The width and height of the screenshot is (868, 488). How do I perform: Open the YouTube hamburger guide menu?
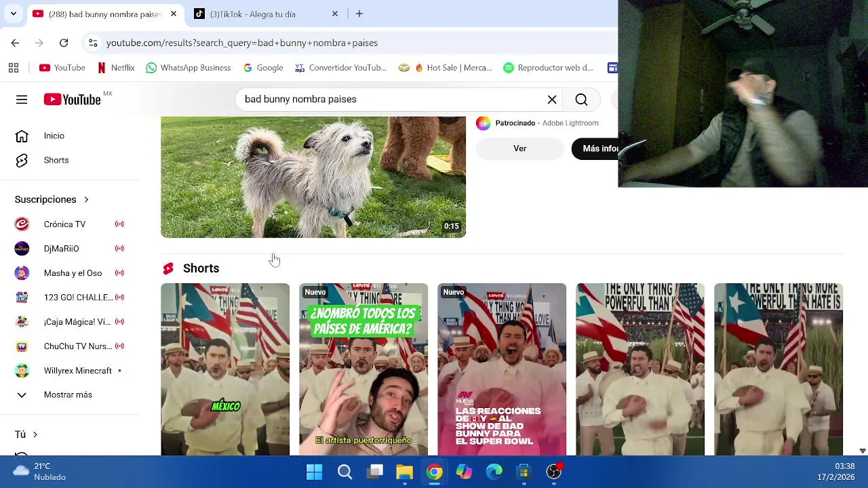pos(22,100)
